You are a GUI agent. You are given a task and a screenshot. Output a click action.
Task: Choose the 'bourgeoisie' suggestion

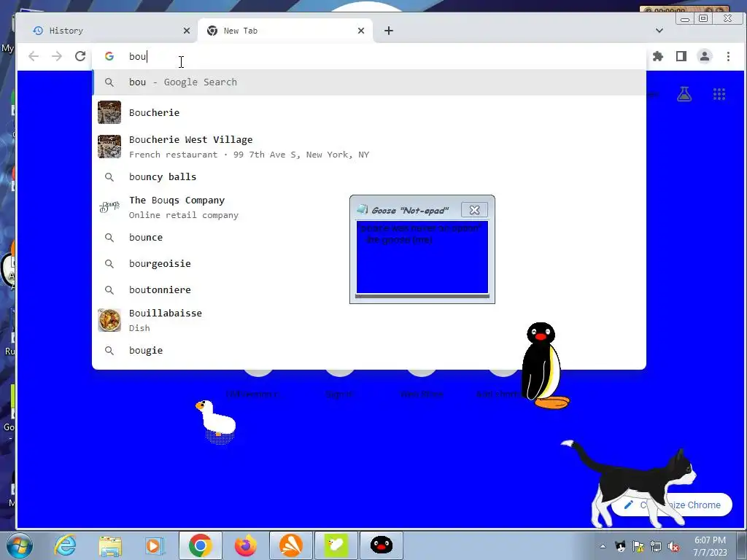coord(368,263)
